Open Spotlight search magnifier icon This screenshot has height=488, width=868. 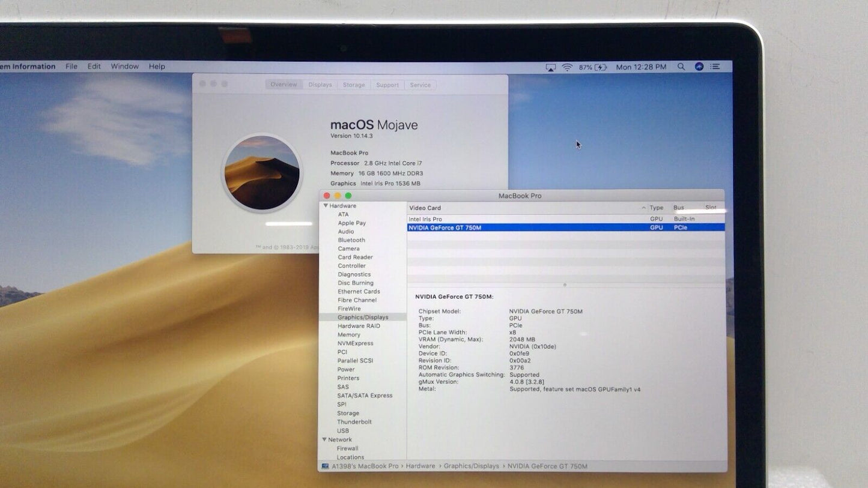point(681,67)
